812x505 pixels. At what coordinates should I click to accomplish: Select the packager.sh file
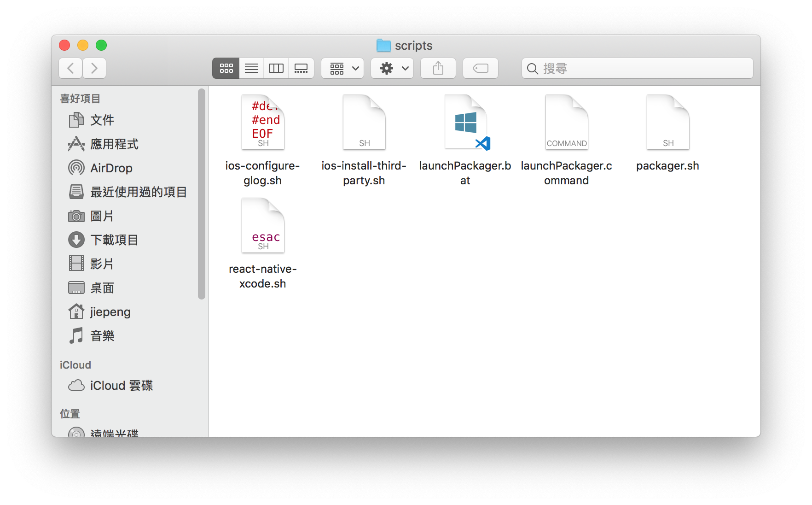667,123
